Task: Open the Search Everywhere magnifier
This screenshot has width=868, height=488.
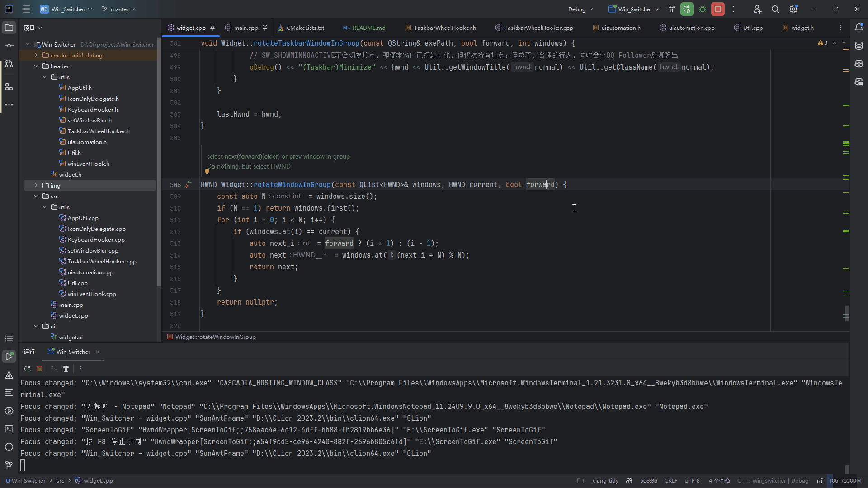Action: click(x=775, y=9)
